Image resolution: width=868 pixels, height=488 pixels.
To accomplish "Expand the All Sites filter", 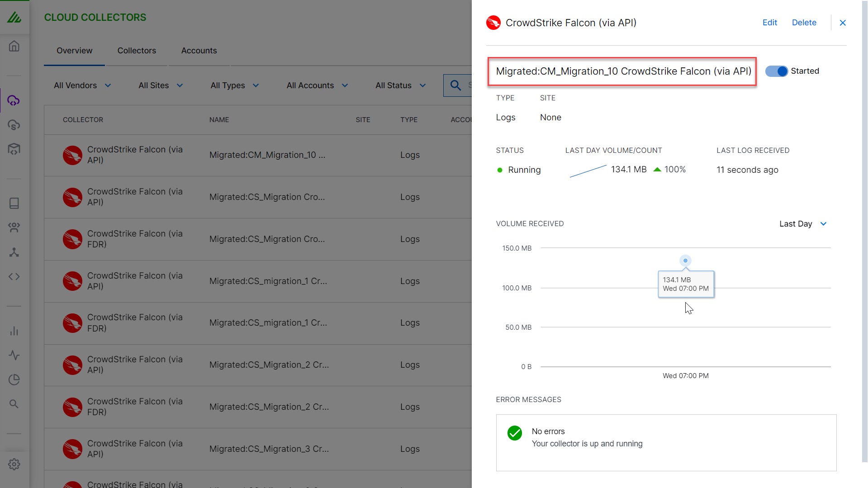I will point(161,85).
